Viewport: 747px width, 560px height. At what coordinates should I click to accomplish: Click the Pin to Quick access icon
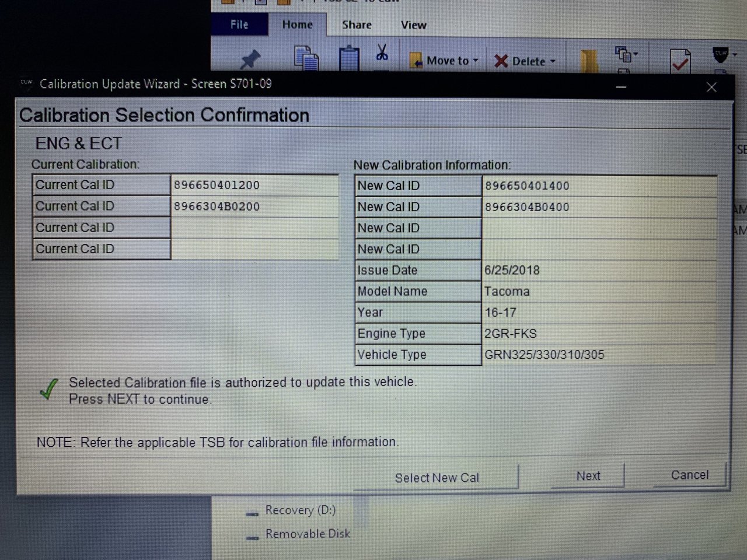coord(250,60)
